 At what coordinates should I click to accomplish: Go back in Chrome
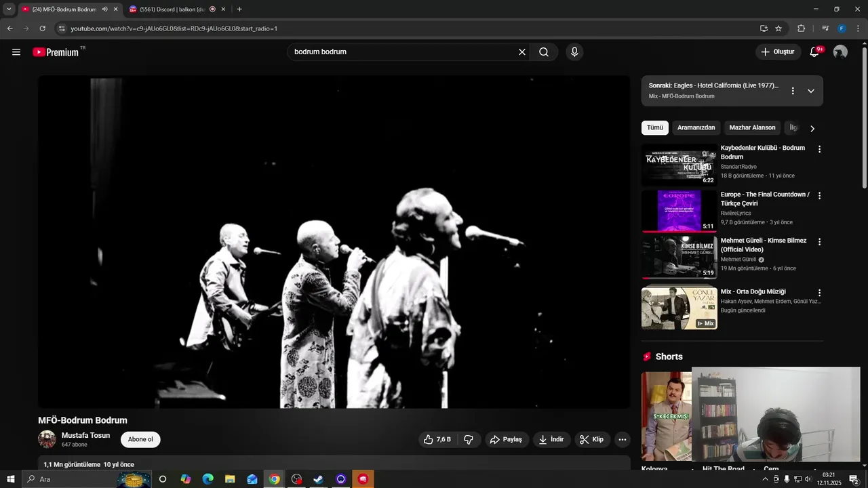point(9,28)
